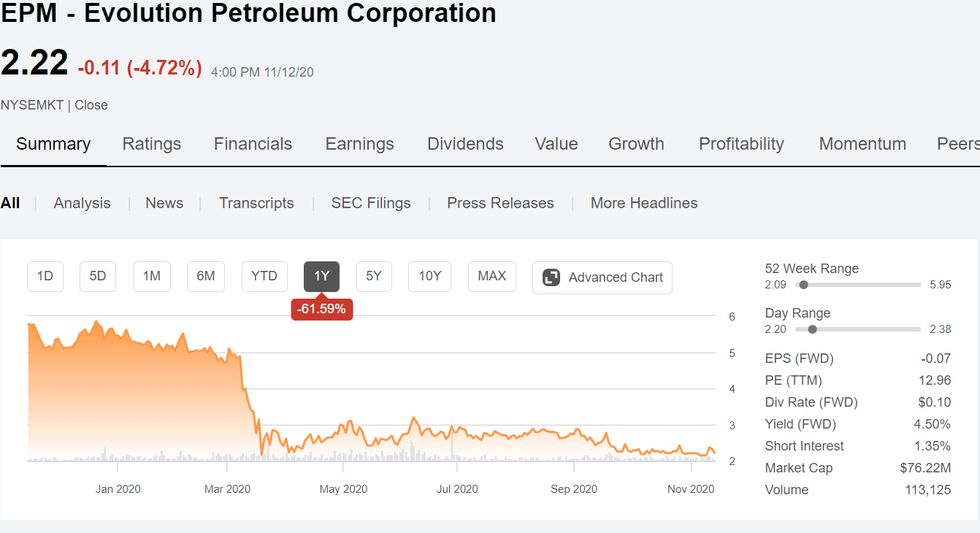The width and height of the screenshot is (980, 533).
Task: Show MAX price history
Action: tap(492, 277)
